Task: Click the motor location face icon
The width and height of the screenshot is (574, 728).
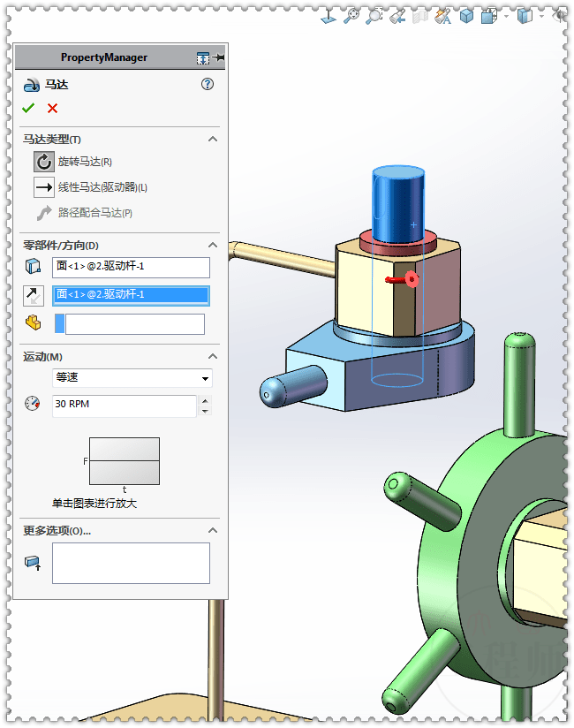Action: (33, 267)
